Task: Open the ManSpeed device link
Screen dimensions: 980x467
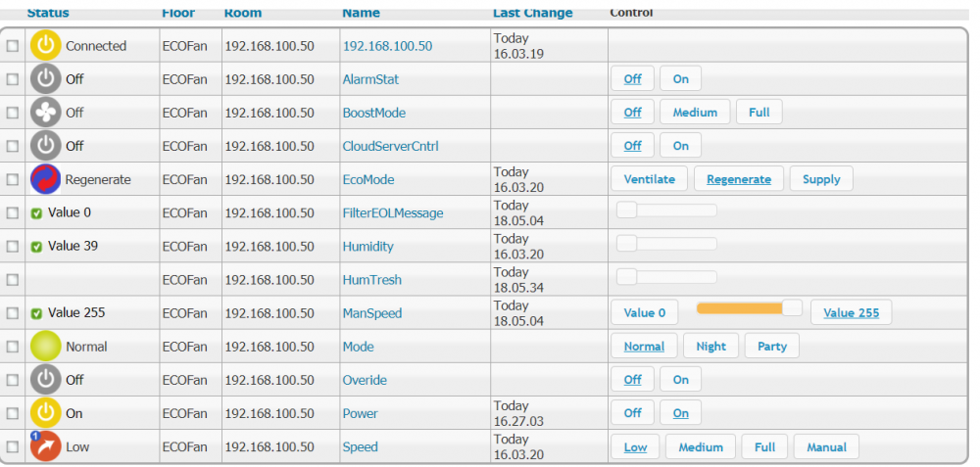Action: 371,313
